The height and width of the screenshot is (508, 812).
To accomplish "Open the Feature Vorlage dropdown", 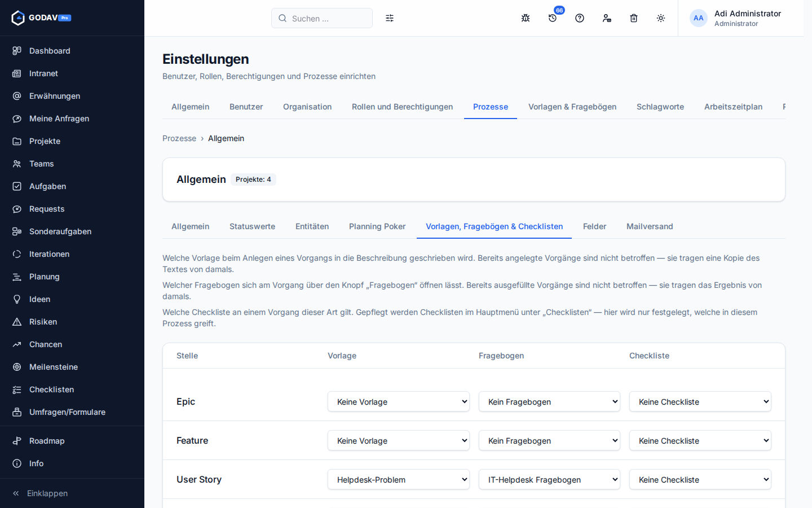I will click(399, 441).
